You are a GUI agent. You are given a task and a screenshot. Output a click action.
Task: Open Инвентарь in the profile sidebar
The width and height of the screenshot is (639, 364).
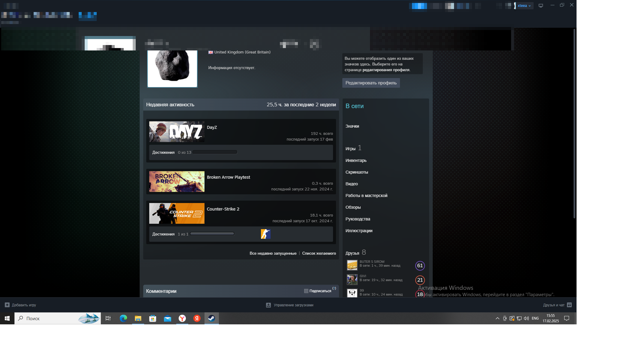click(356, 160)
